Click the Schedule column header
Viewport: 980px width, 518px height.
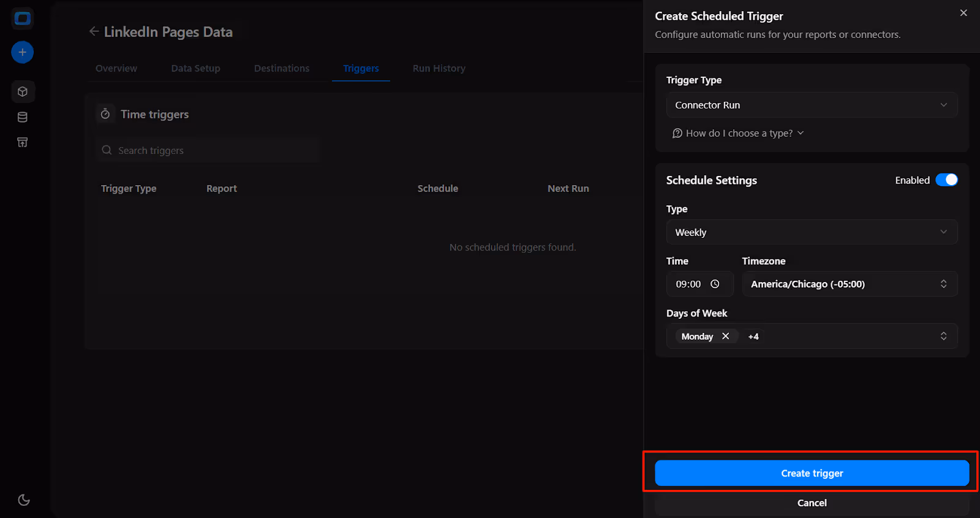[x=438, y=188]
